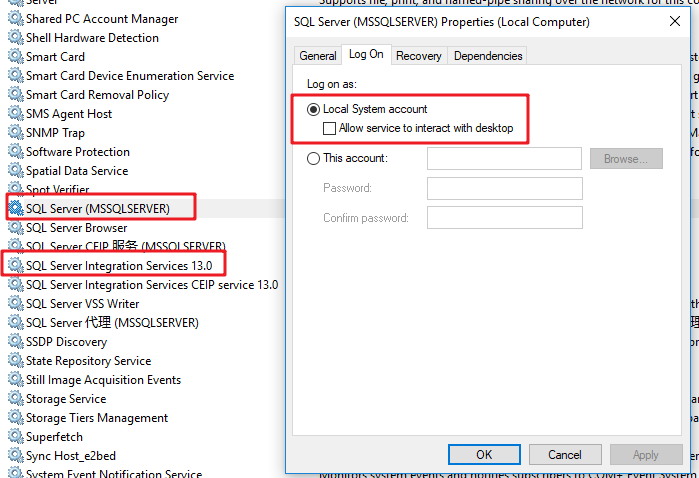Select the Spatial Data Service entry
Screen dimensions: 699x478
pos(77,171)
